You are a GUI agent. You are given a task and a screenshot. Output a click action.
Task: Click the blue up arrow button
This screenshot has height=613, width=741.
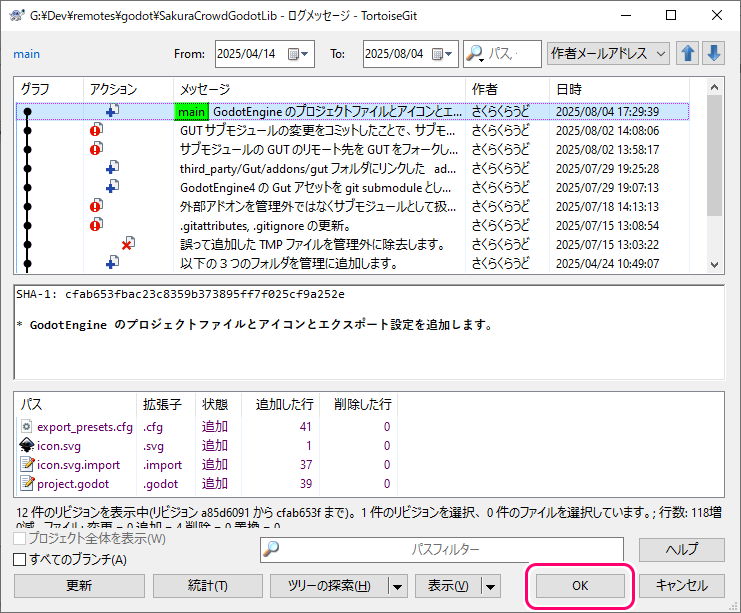point(690,54)
